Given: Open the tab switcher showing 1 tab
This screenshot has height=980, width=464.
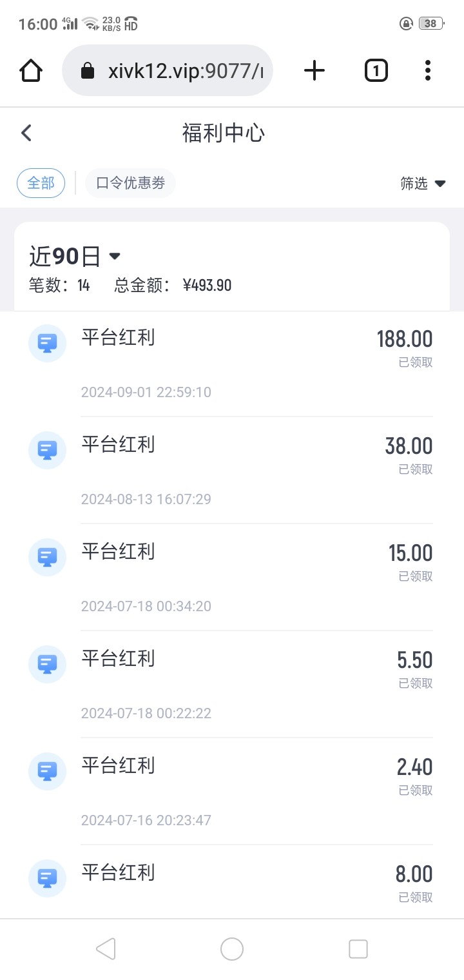Looking at the screenshot, I should coord(376,70).
